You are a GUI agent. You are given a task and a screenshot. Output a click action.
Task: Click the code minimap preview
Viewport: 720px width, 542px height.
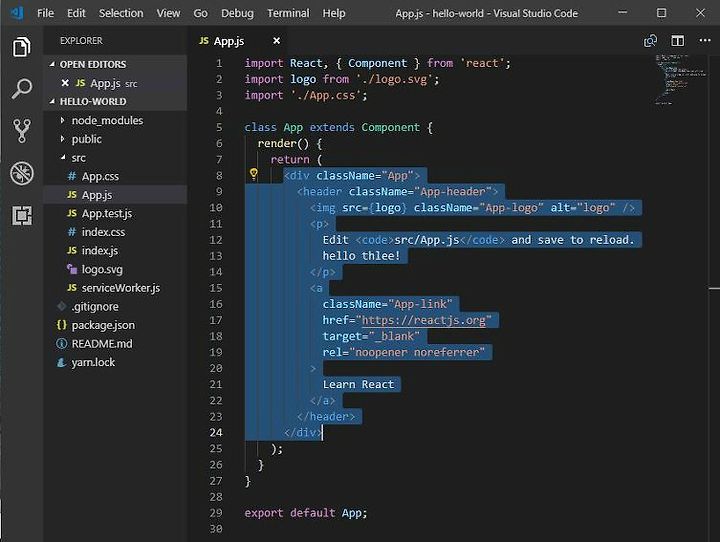pyautogui.click(x=680, y=79)
